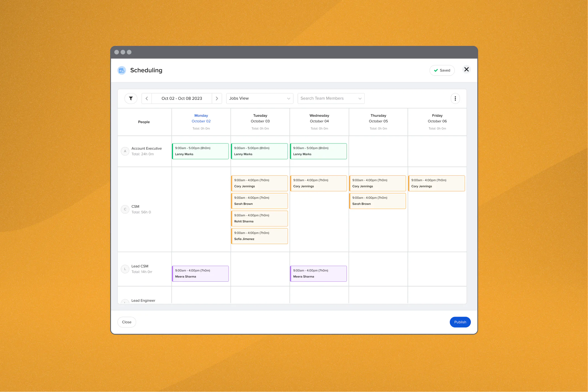Click the People column header
This screenshot has height=392, width=588.
pos(144,122)
